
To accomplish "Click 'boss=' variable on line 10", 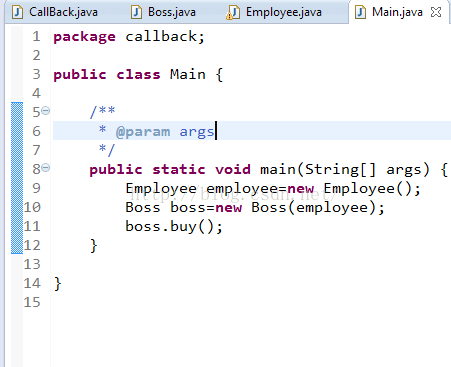I will pos(192,208).
